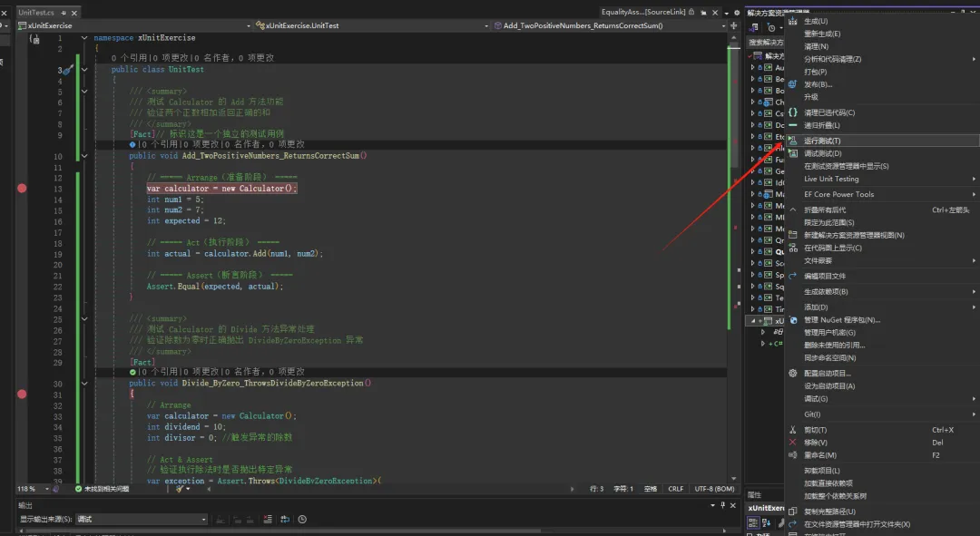
Task: Click the clear-all icon in output panel
Action: [x=268, y=519]
